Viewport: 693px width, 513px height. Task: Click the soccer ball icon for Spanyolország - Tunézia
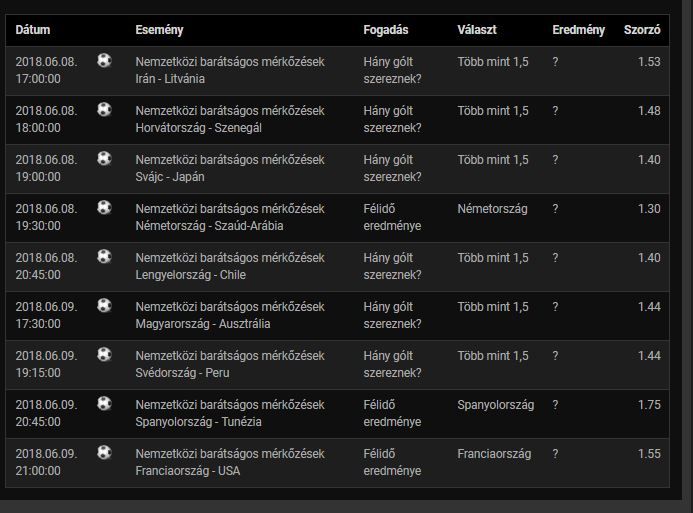point(104,404)
